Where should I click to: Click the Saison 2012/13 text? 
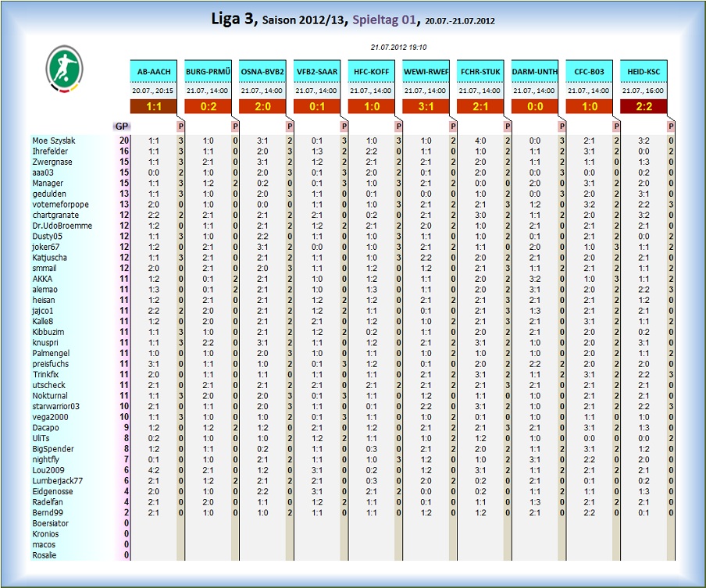304,20
